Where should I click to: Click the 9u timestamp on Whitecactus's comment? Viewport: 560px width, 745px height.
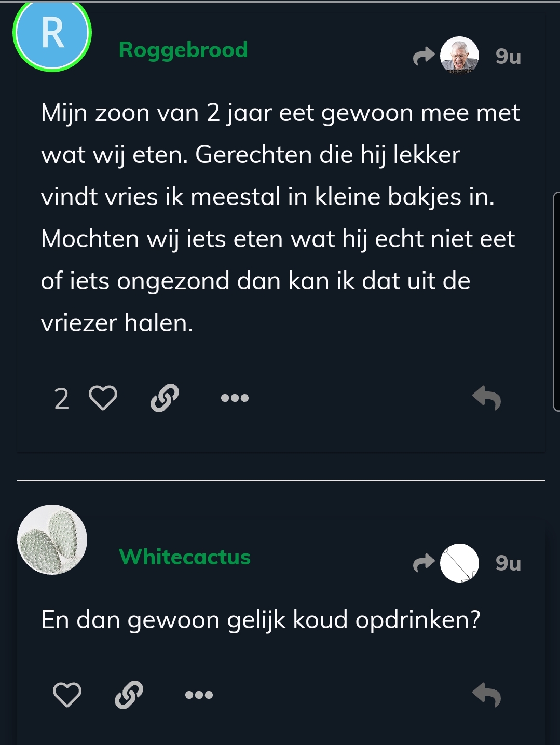point(508,563)
